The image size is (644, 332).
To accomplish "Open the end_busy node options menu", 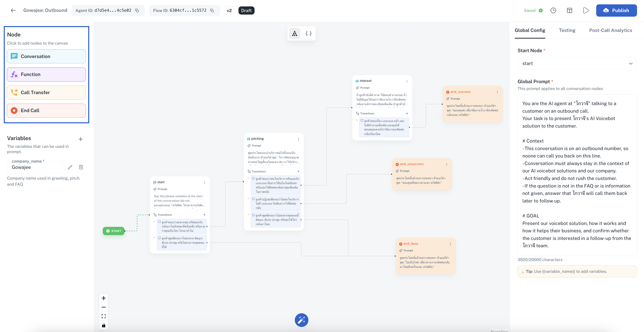I will click(450, 244).
